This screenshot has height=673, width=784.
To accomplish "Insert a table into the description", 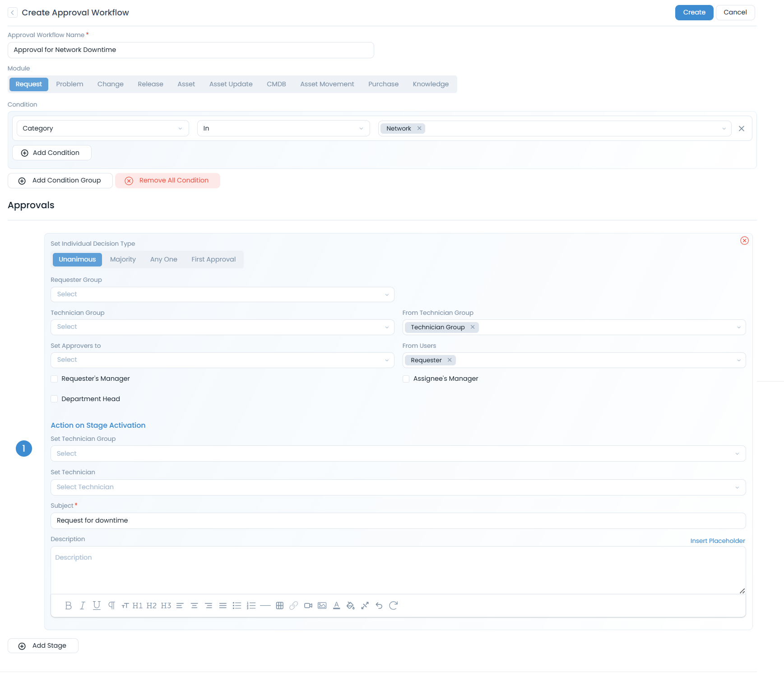I will (280, 605).
